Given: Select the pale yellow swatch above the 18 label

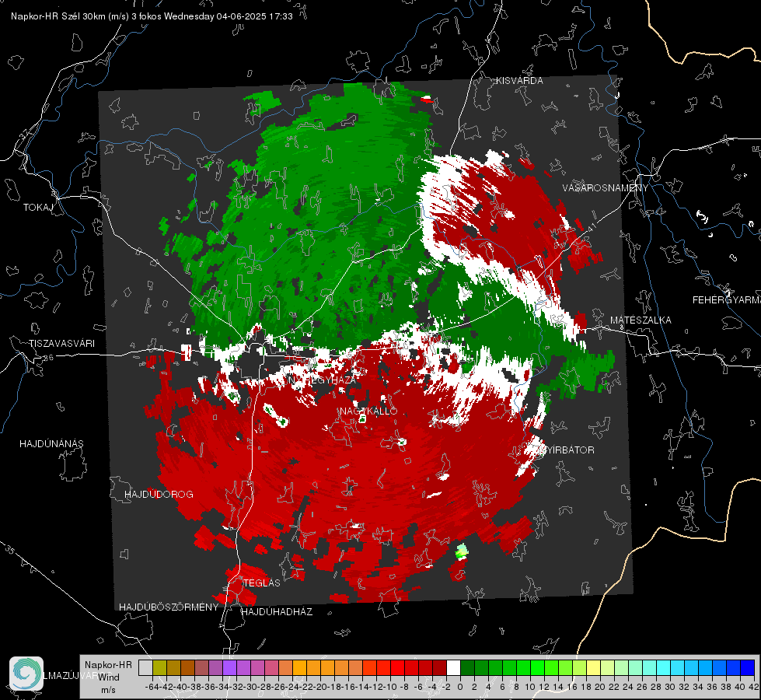Looking at the screenshot, I should [x=594, y=668].
